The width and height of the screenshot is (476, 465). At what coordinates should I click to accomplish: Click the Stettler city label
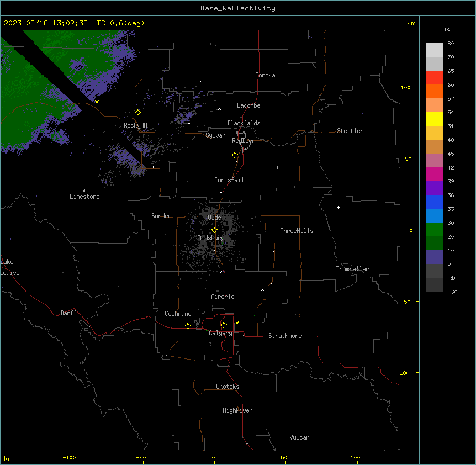click(x=350, y=131)
